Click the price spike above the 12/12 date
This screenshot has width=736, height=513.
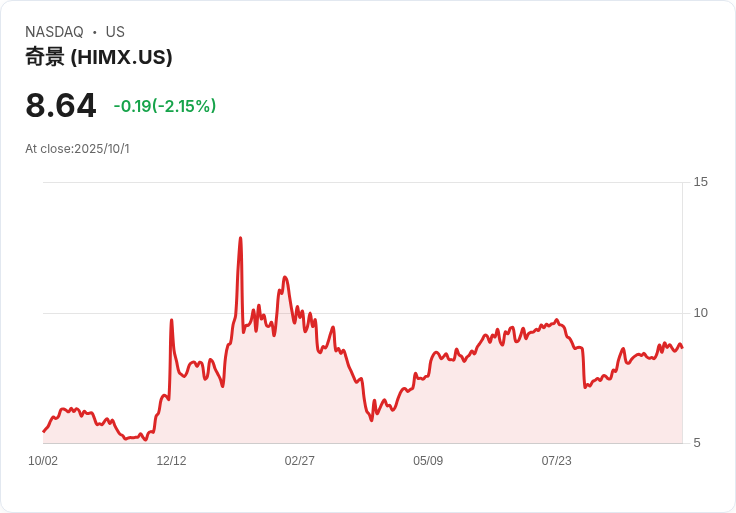(172, 321)
